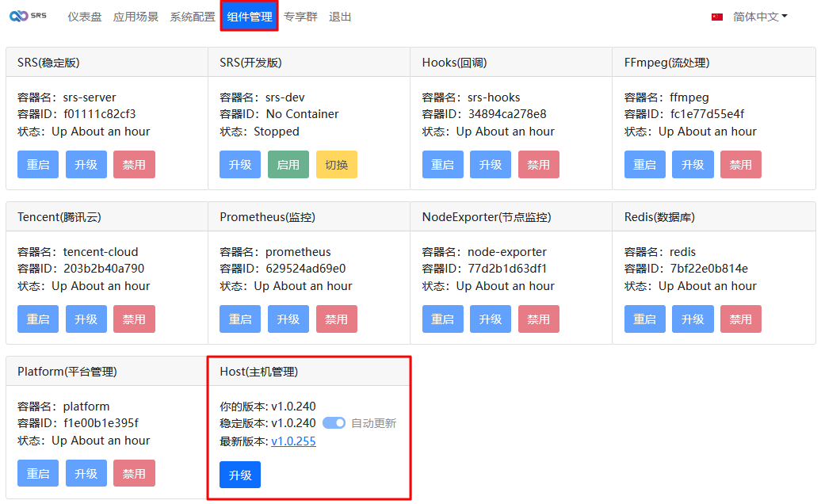821x504 pixels.
Task: Disable the Prometheus(监控) component
Action: tap(336, 319)
